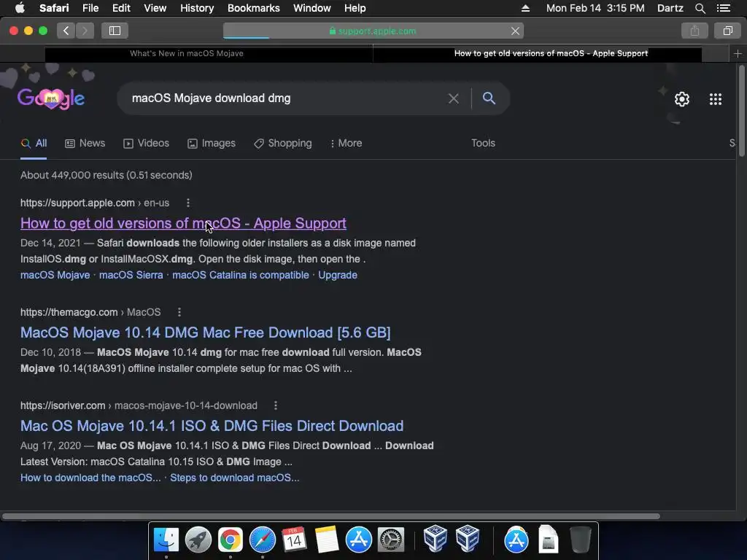Open the Dartz user menu
The image size is (747, 560).
click(670, 8)
